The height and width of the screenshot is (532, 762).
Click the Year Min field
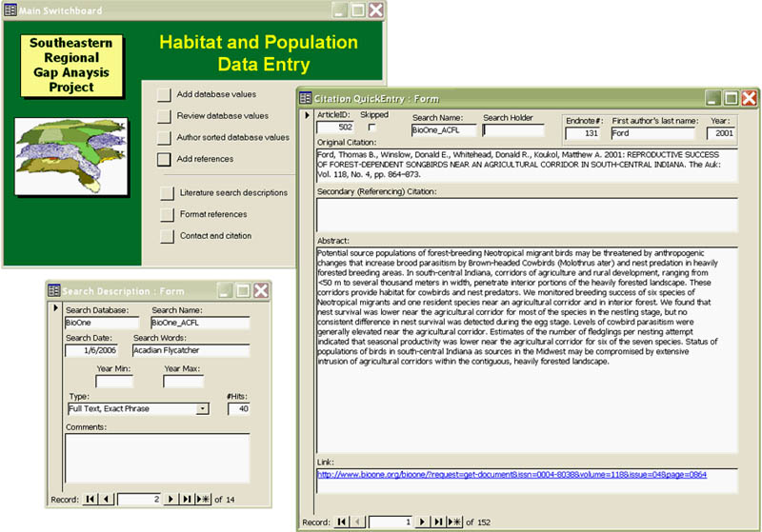pyautogui.click(x=114, y=382)
